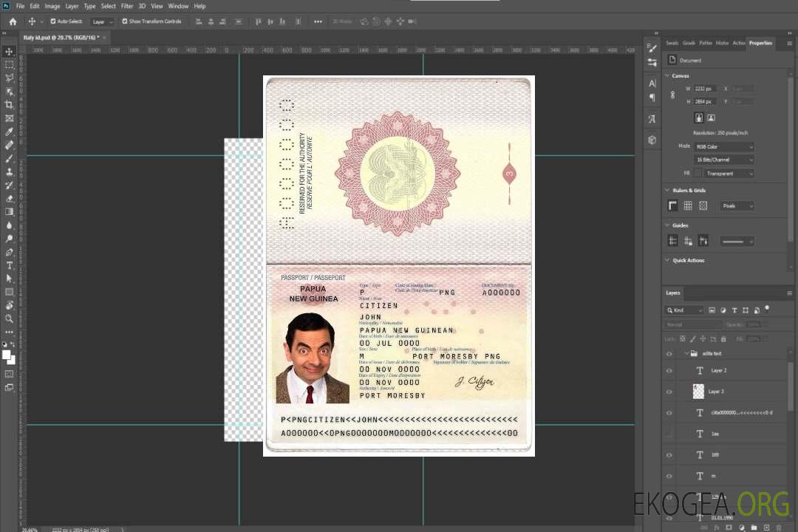
Task: Toggle Quick Mask mode icon
Action: click(x=9, y=374)
